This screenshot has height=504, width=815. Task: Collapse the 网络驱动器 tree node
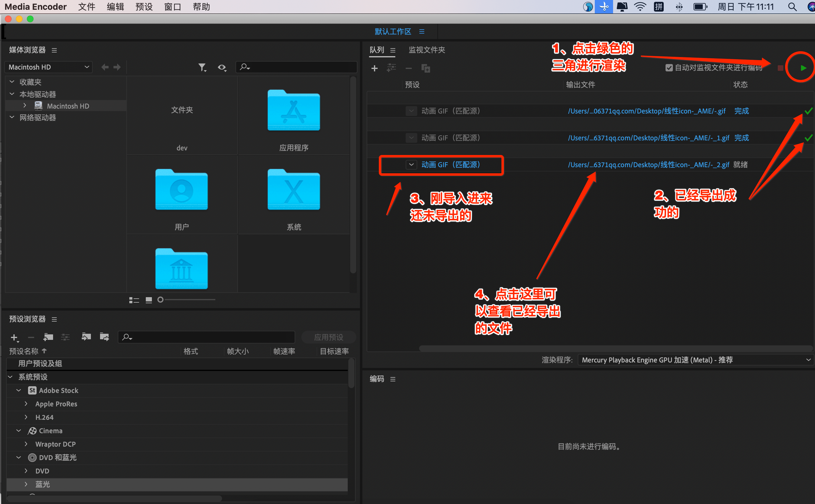(x=12, y=117)
